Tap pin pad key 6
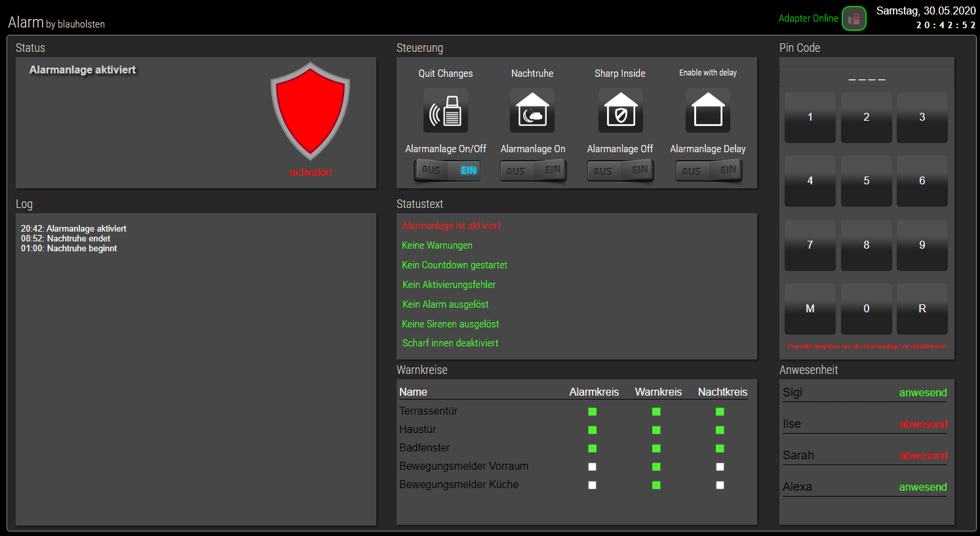This screenshot has width=980, height=536. point(922,181)
